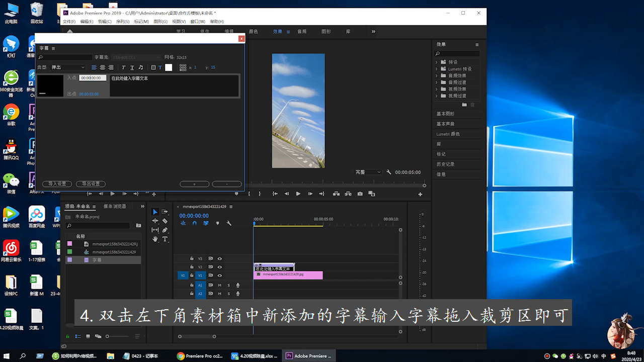Click the music note icon in captions panel
Screen dimensions: 644x362
(140, 67)
